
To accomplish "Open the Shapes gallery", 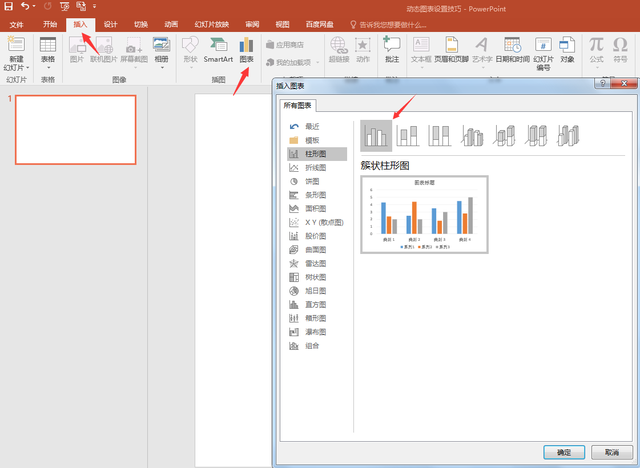I will pyautogui.click(x=190, y=52).
